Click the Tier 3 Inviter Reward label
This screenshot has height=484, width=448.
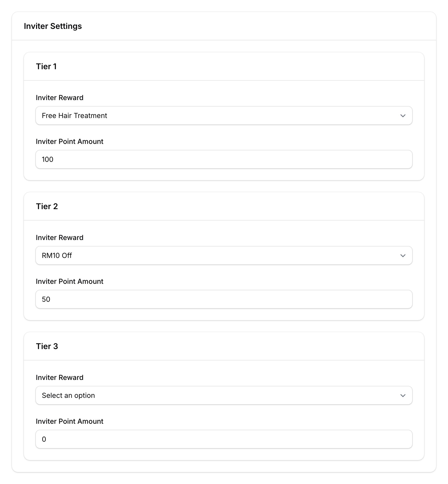[59, 377]
